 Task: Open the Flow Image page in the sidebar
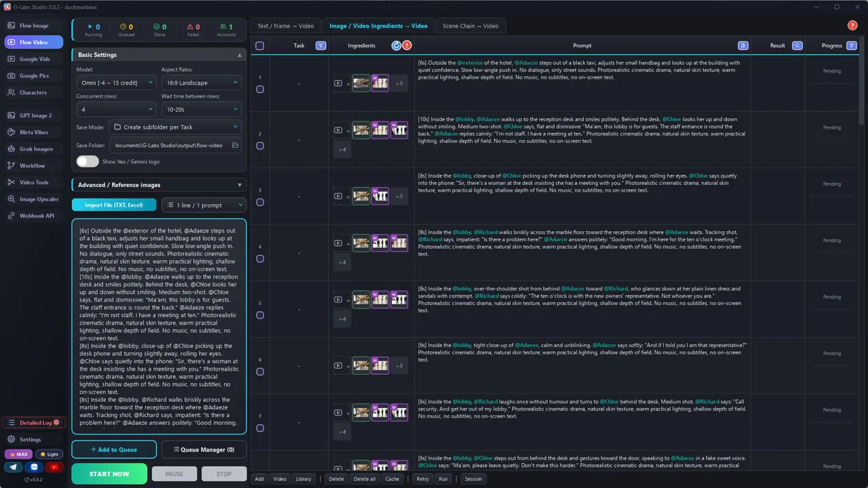tap(34, 26)
